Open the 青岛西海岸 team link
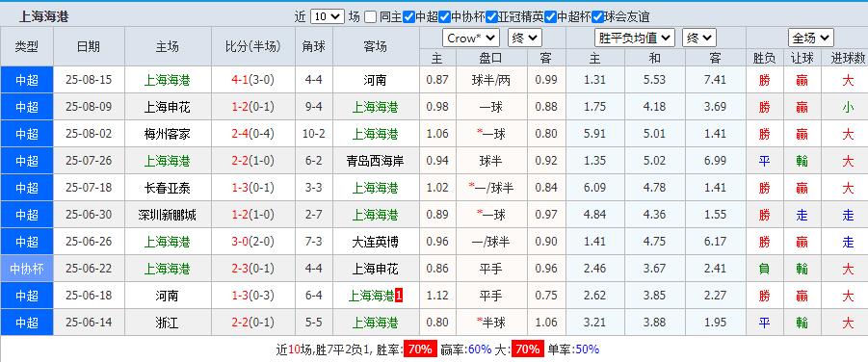 (x=375, y=161)
